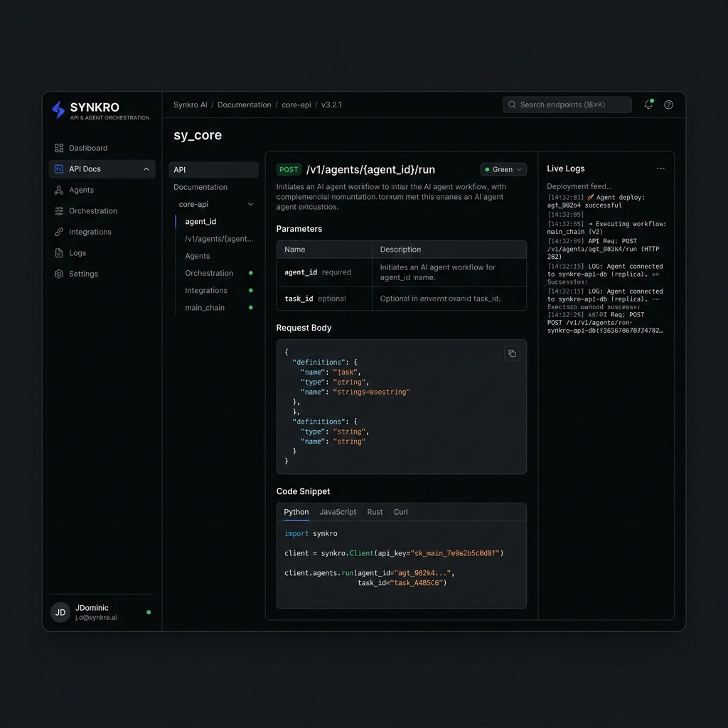Image resolution: width=728 pixels, height=728 pixels.
Task: Click the search magnifier icon
Action: pos(512,105)
